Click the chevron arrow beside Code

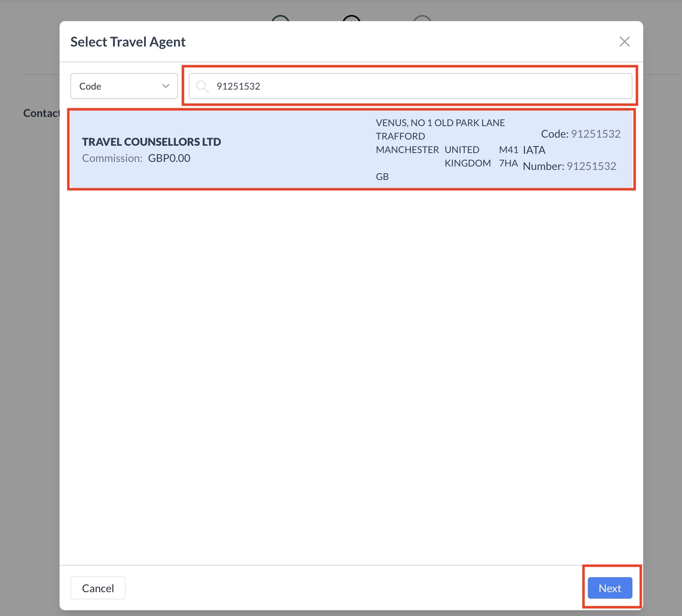[x=166, y=86]
